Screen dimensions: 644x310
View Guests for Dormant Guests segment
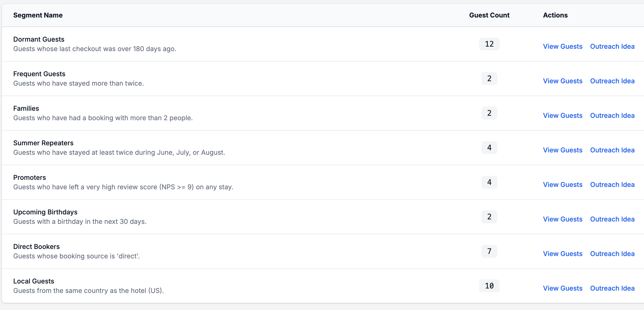pos(563,46)
